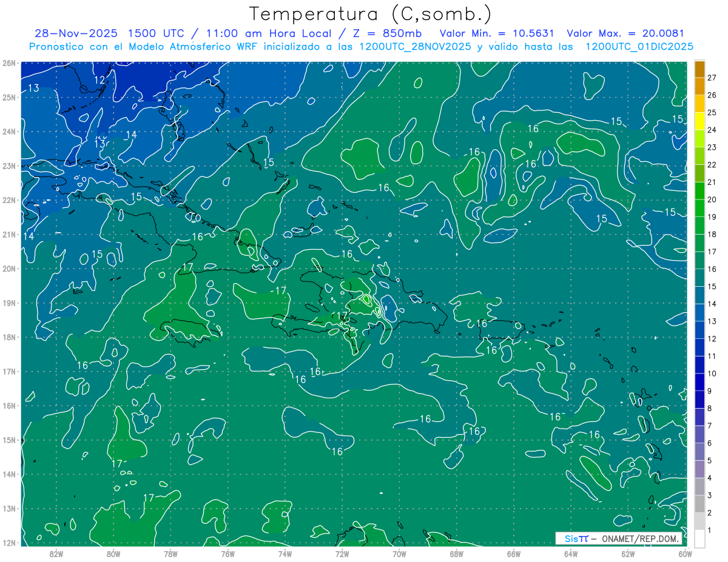Click the 3 value on the color scale
728x562 pixels.
(710, 496)
